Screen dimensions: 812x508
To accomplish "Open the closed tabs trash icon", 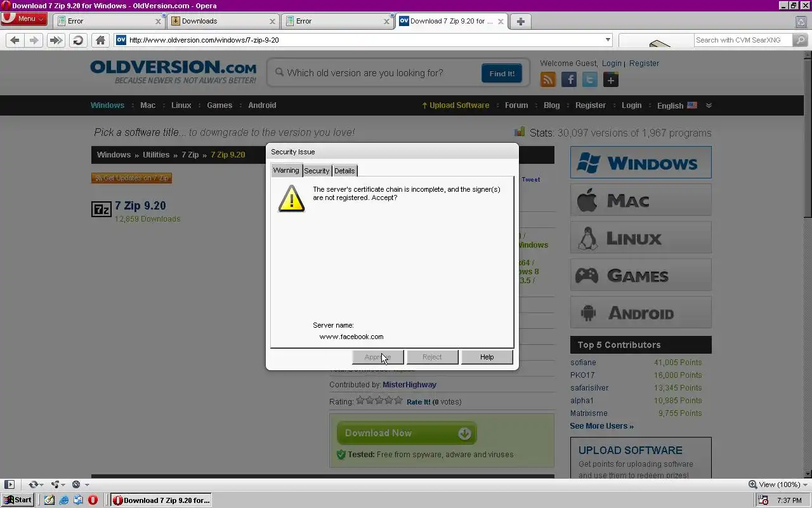I will click(x=801, y=21).
